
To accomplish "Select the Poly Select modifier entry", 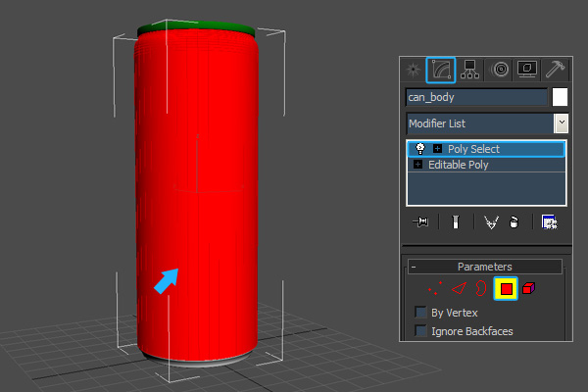I will pos(486,149).
